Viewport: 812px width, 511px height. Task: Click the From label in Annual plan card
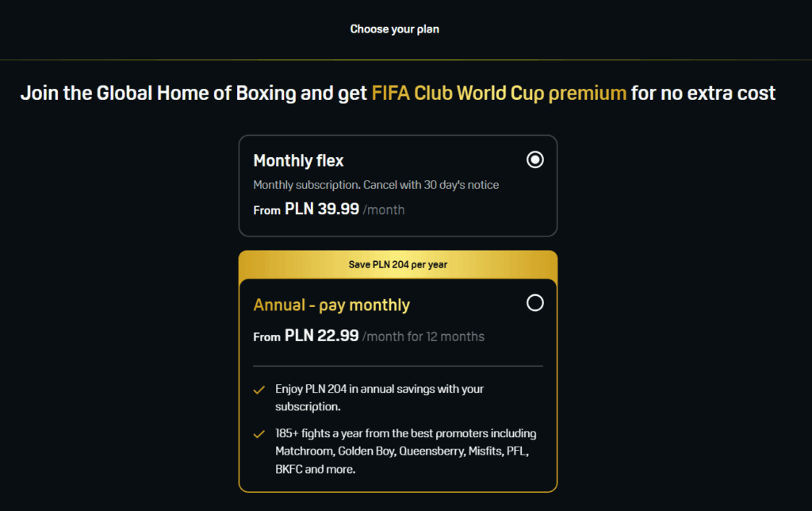coord(266,337)
